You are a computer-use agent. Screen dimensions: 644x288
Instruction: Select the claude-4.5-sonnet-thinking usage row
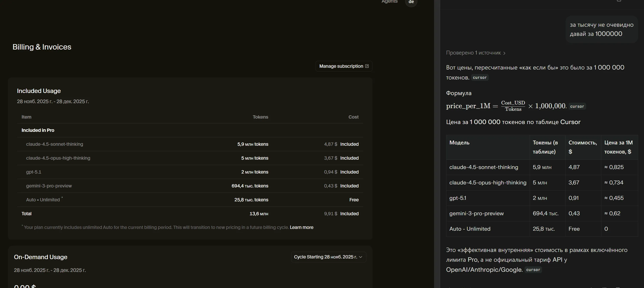click(x=54, y=144)
